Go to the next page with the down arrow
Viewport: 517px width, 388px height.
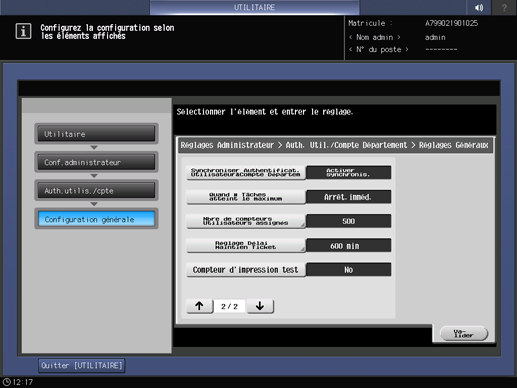tap(260, 306)
